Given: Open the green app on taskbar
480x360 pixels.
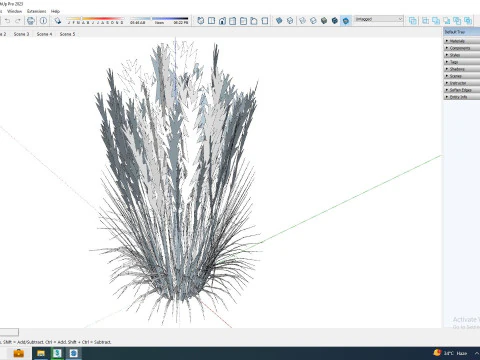Looking at the screenshot, I should tap(57, 353).
